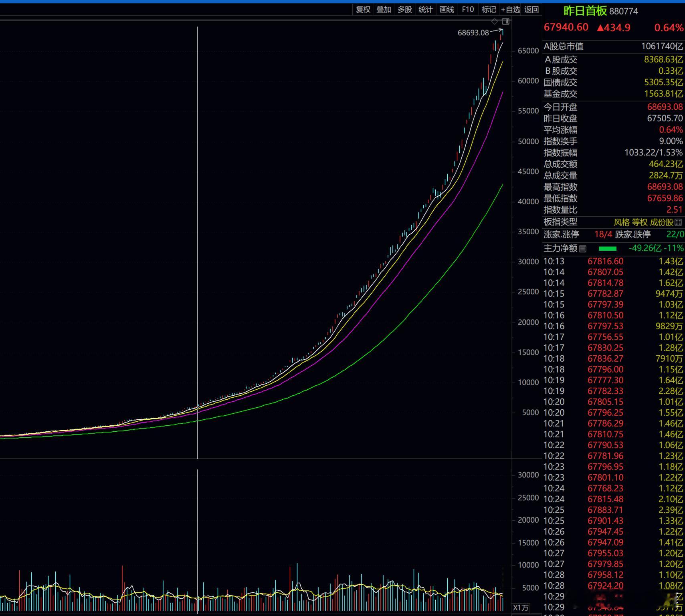Toggle the X1万 volume unit label
The image size is (685, 616).
click(x=521, y=608)
